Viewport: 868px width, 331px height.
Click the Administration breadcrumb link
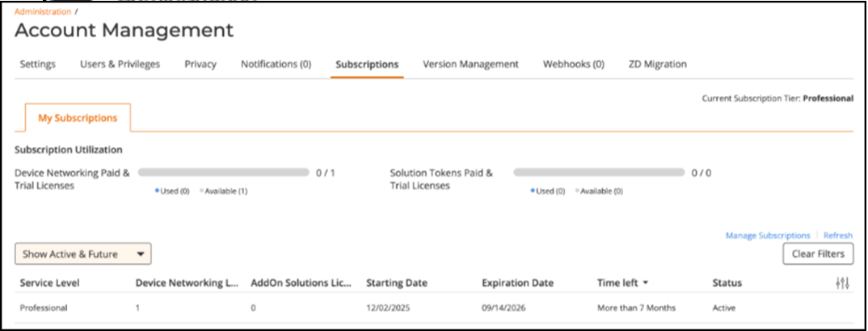click(42, 11)
